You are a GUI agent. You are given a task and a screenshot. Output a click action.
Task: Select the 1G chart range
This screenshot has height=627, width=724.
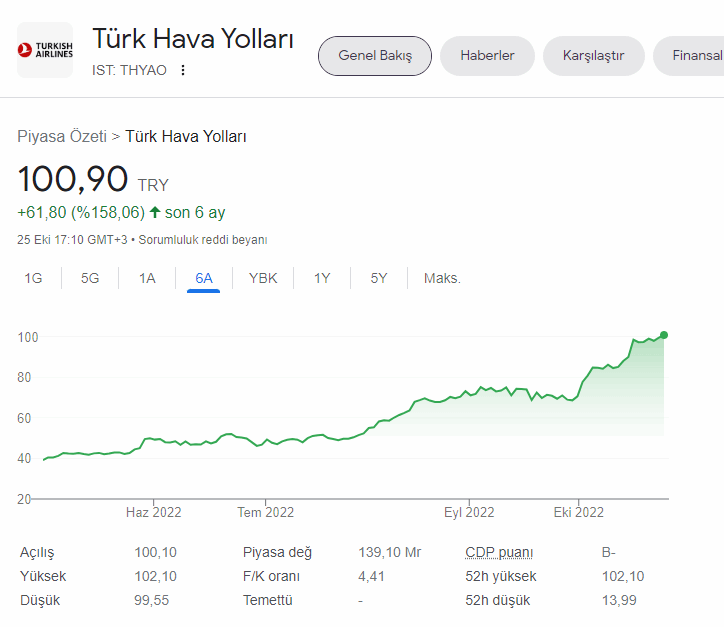coord(33,278)
